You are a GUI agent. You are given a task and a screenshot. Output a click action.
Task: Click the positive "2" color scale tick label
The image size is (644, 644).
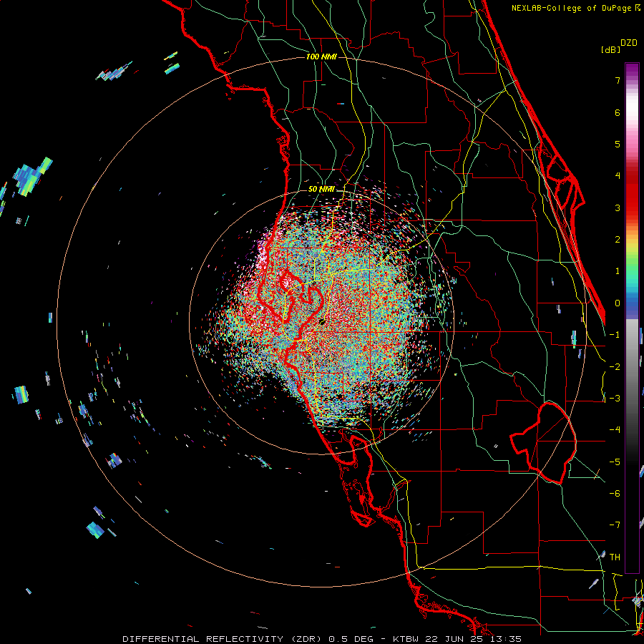tap(618, 240)
